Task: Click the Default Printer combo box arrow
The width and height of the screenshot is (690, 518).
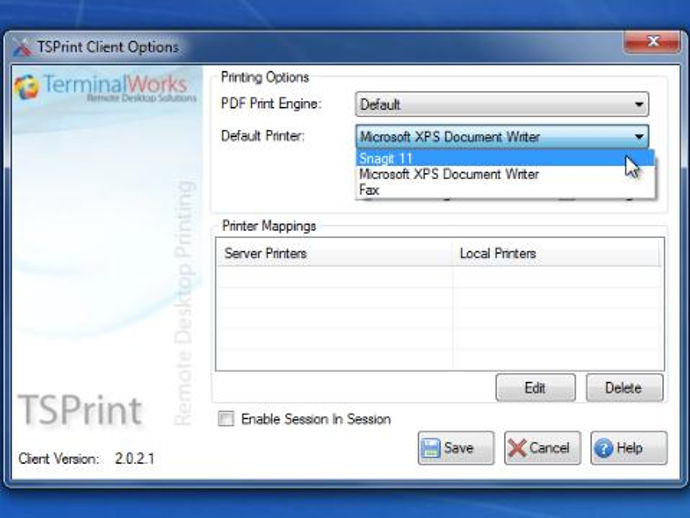Action: (x=639, y=137)
